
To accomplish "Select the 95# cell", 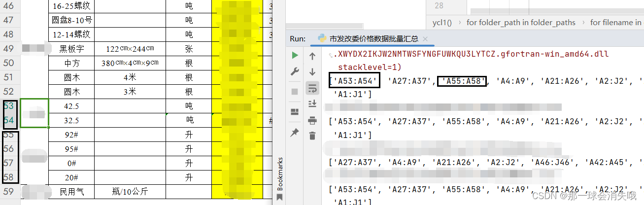I will 71,149.
